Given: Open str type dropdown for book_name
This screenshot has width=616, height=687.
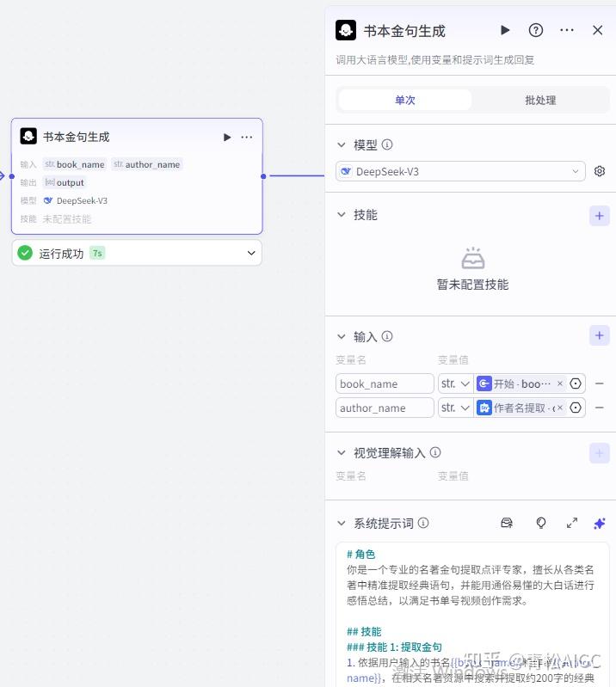Looking at the screenshot, I should [455, 383].
